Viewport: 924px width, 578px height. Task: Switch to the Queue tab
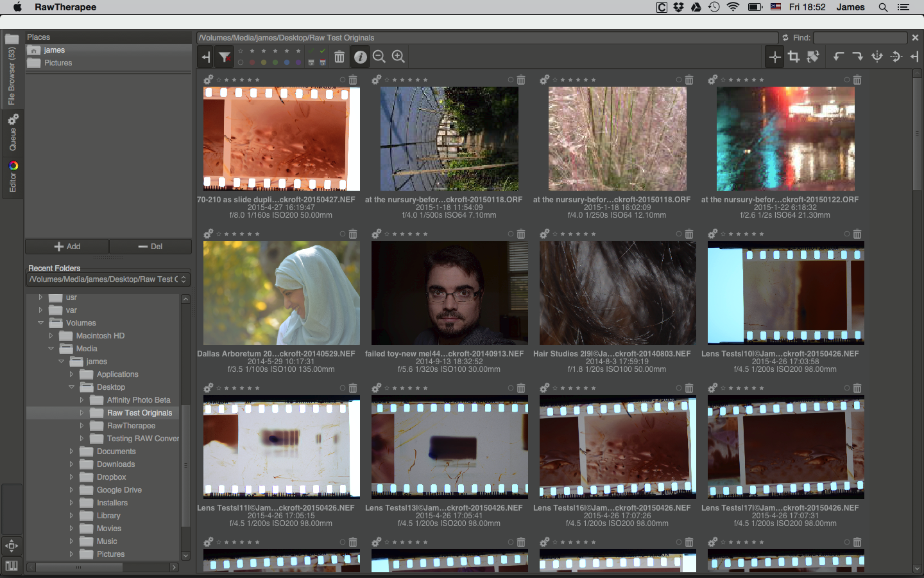(x=12, y=133)
